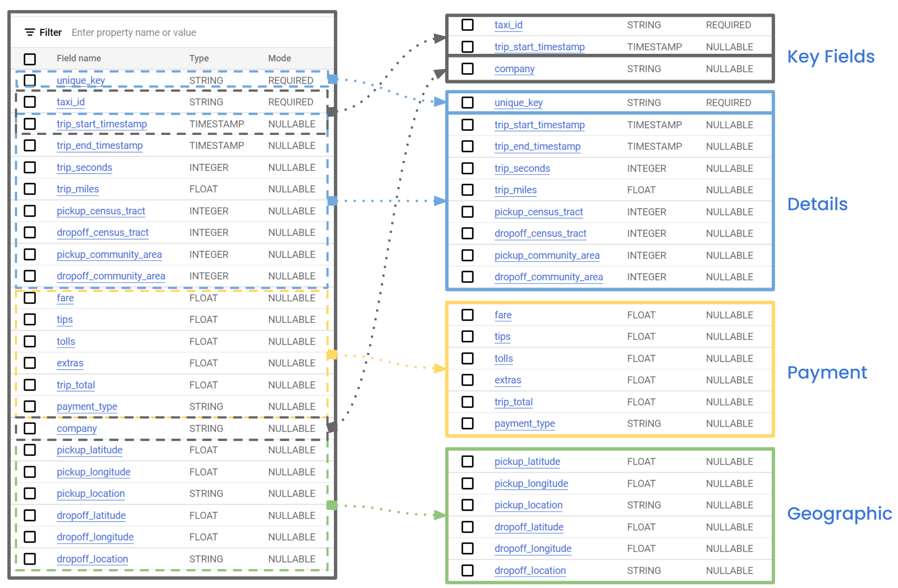Image resolution: width=898 pixels, height=588 pixels.
Task: Click the Mode column header
Action: coord(279,59)
